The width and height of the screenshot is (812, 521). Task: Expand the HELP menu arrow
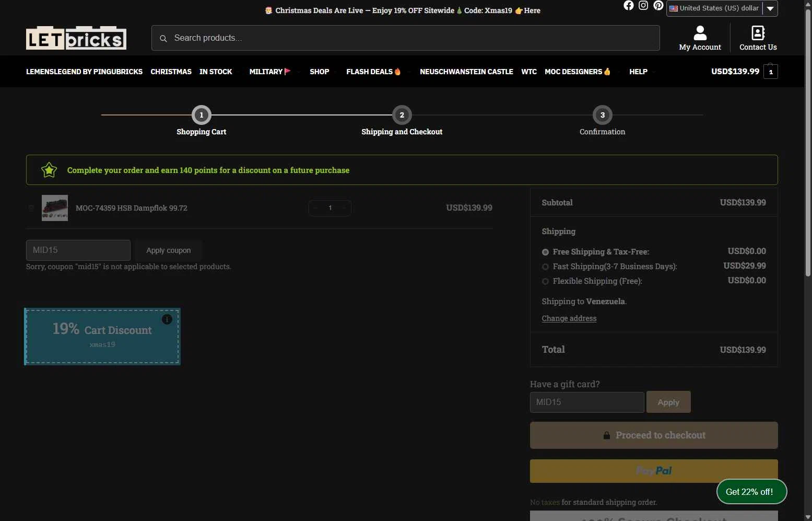pos(654,72)
